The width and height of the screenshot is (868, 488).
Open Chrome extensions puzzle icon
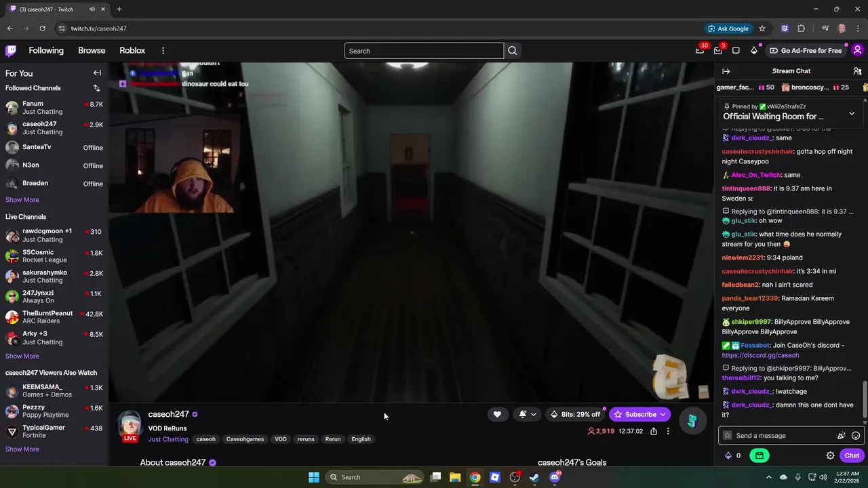coord(802,28)
